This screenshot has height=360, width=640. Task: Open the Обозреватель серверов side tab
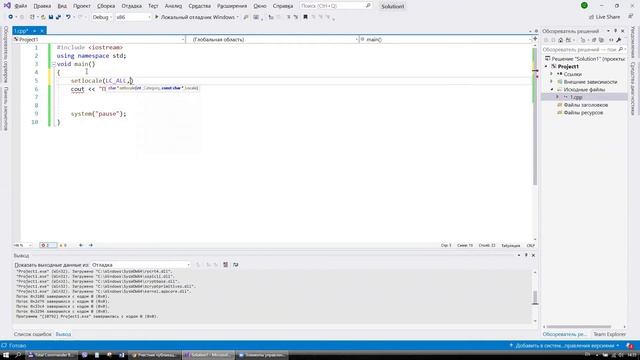point(5,54)
